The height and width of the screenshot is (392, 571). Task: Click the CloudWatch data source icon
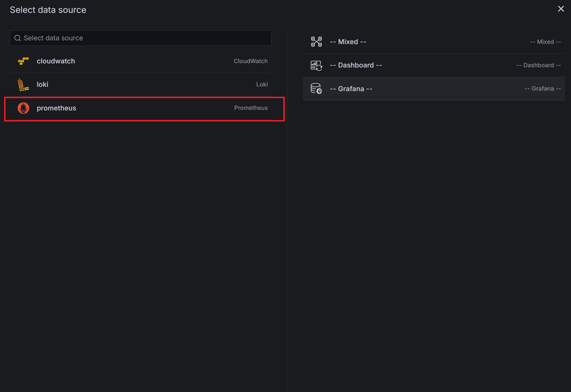pos(23,61)
